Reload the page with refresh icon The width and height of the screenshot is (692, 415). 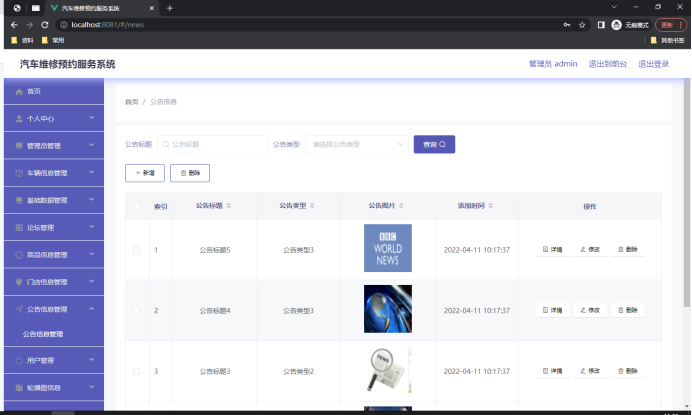[x=45, y=25]
